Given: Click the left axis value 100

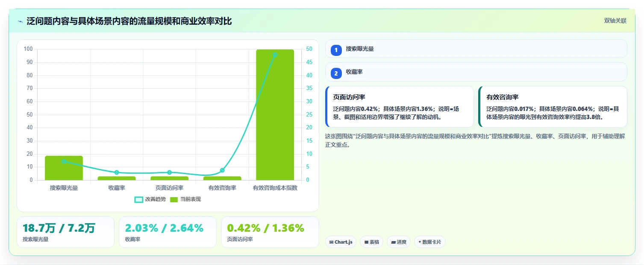Looking at the screenshot, I should [28, 49].
